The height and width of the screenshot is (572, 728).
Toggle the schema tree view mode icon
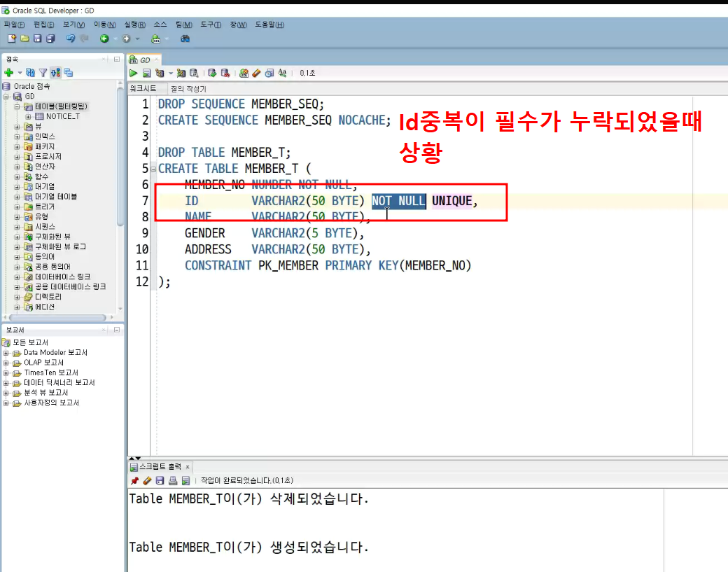[x=56, y=72]
